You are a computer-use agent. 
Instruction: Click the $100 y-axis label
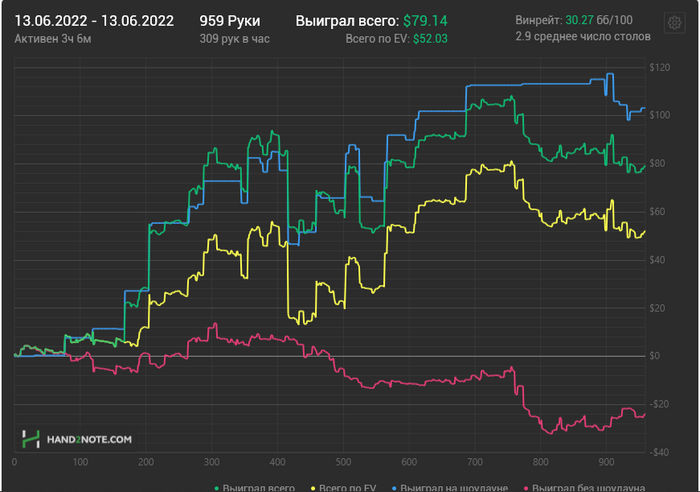pyautogui.click(x=660, y=115)
